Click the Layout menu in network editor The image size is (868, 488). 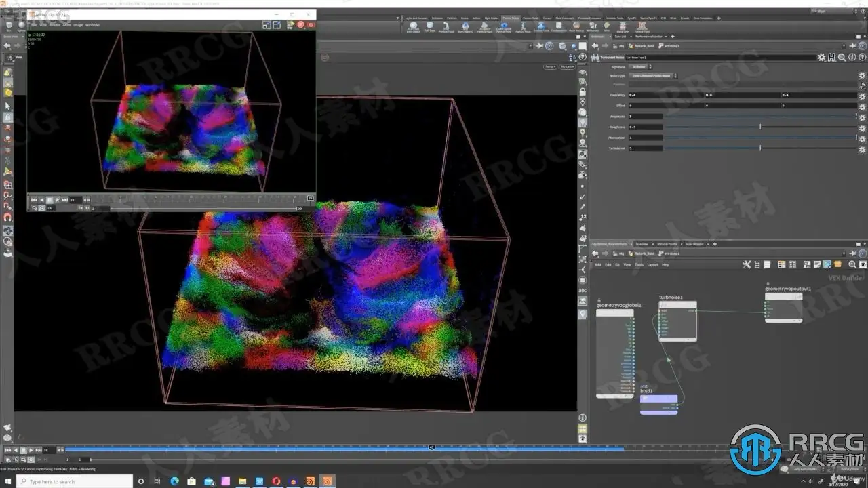pyautogui.click(x=652, y=264)
